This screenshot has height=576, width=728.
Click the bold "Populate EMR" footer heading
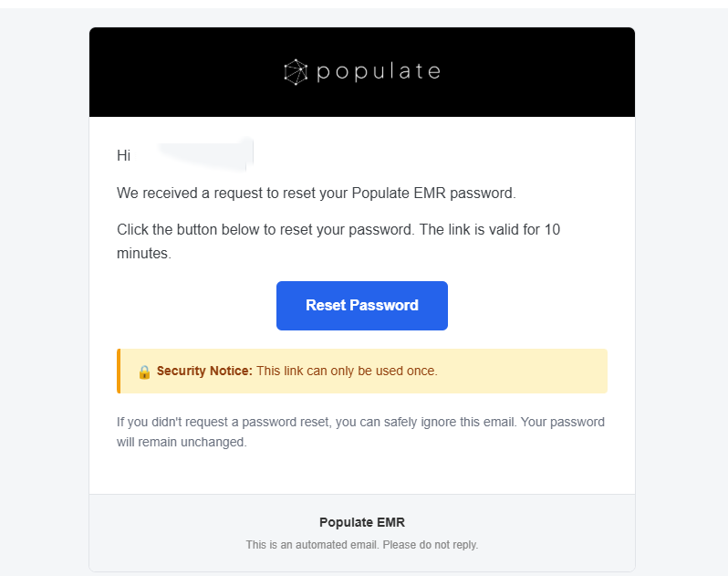point(362,522)
